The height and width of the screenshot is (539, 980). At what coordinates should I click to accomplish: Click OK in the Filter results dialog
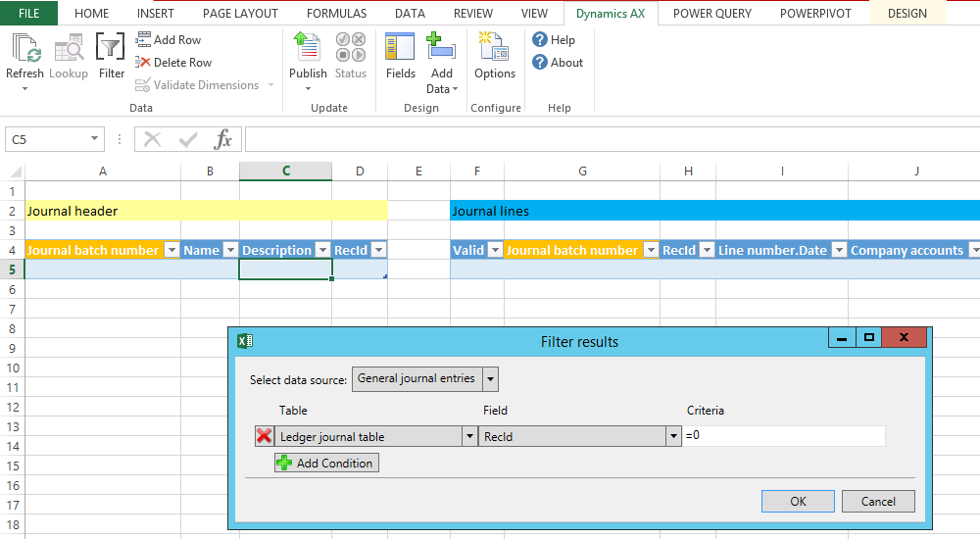click(x=798, y=501)
